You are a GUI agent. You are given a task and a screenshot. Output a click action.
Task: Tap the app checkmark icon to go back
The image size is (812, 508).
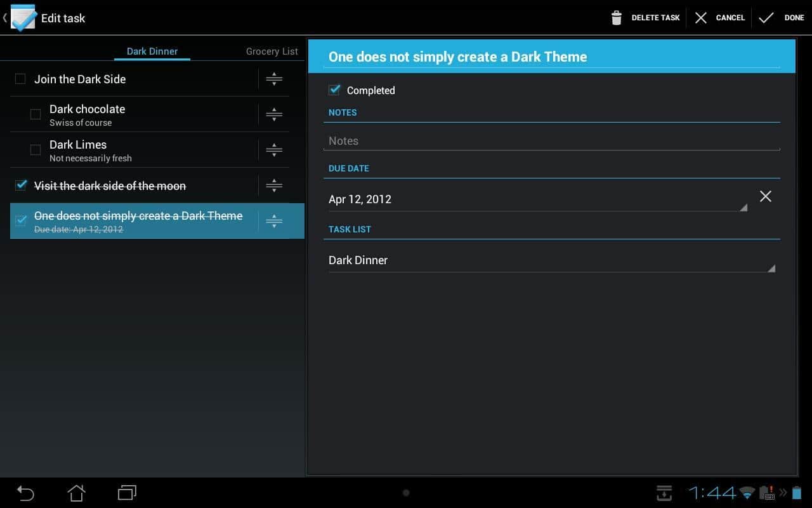point(23,18)
